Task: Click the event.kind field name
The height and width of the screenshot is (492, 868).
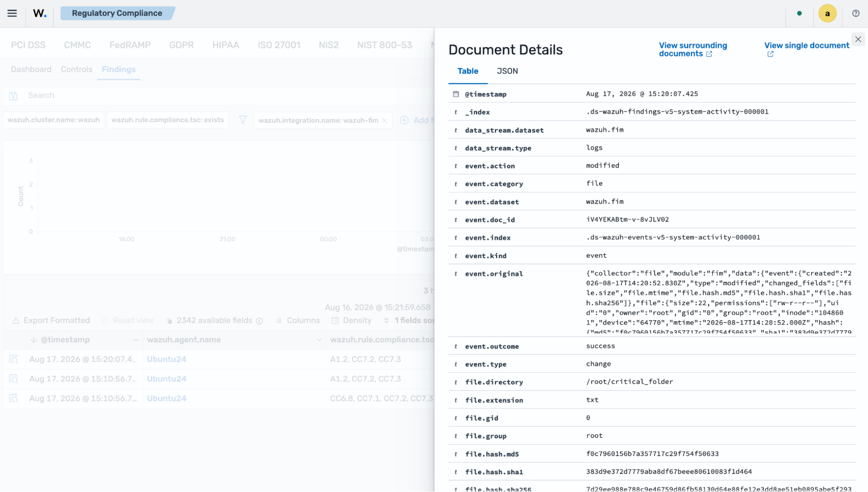Action: coord(485,256)
